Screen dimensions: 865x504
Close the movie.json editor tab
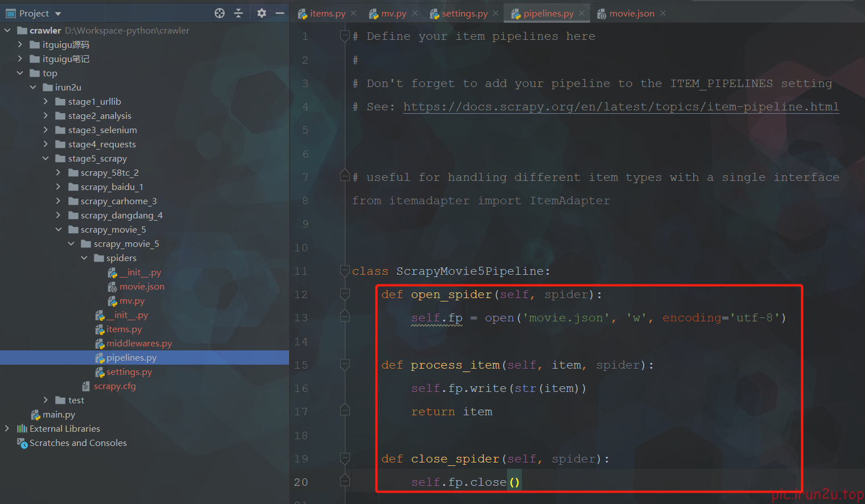coord(663,13)
